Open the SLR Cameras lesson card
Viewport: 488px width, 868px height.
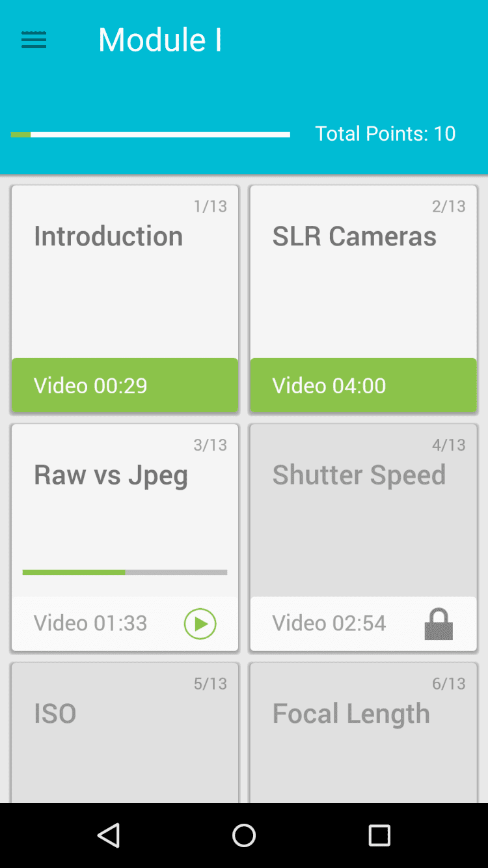pyautogui.click(x=363, y=287)
